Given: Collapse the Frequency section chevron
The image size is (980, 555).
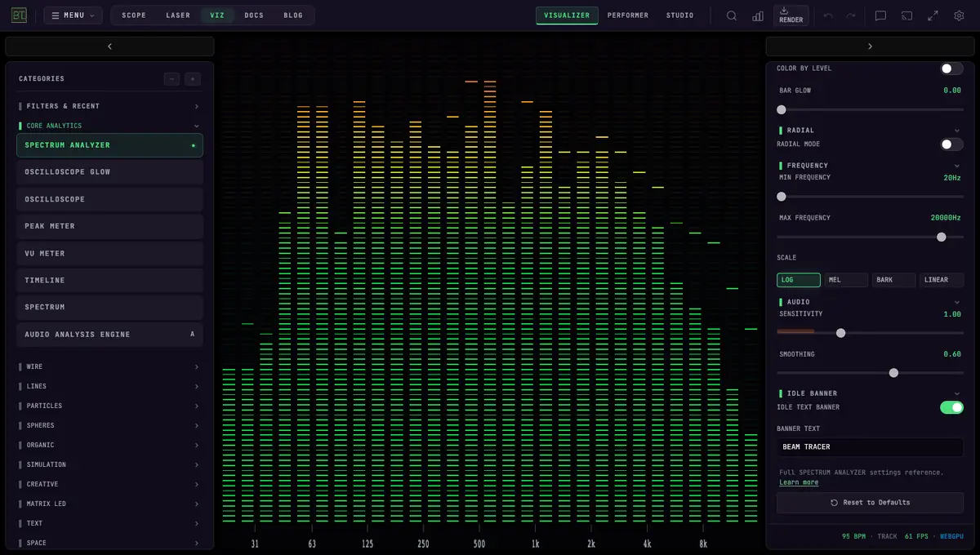Looking at the screenshot, I should (957, 166).
